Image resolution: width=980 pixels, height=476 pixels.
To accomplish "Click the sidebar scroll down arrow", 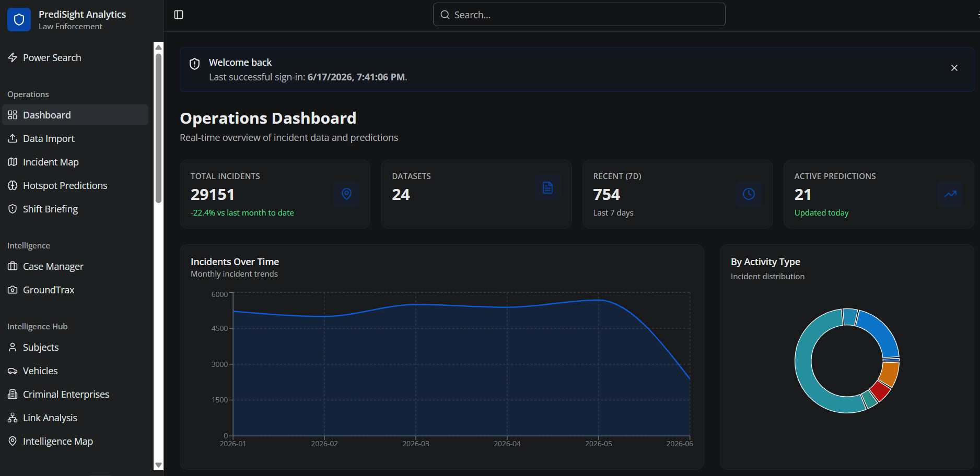I will coord(159,465).
